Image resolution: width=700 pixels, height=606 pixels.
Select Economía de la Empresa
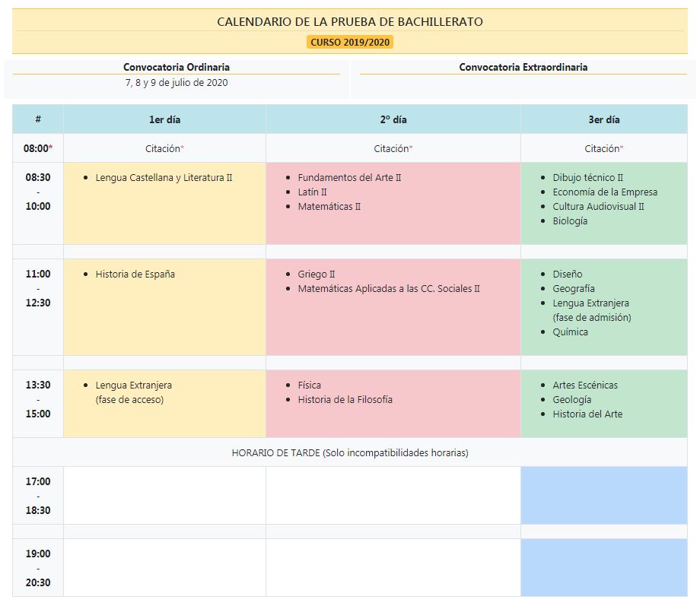pos(605,192)
